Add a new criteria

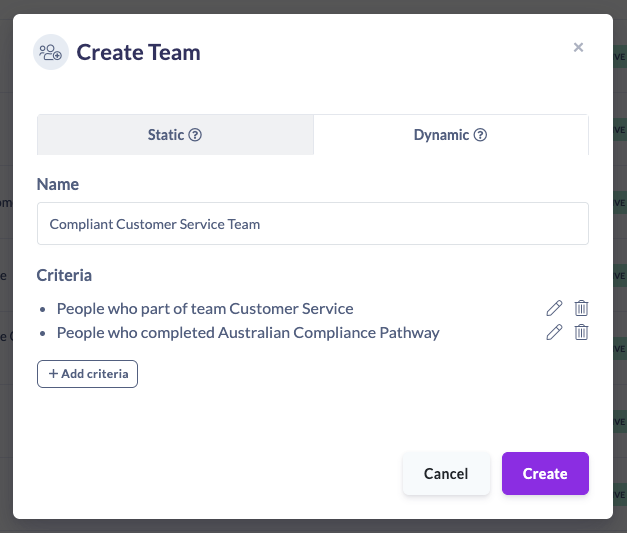(x=87, y=374)
